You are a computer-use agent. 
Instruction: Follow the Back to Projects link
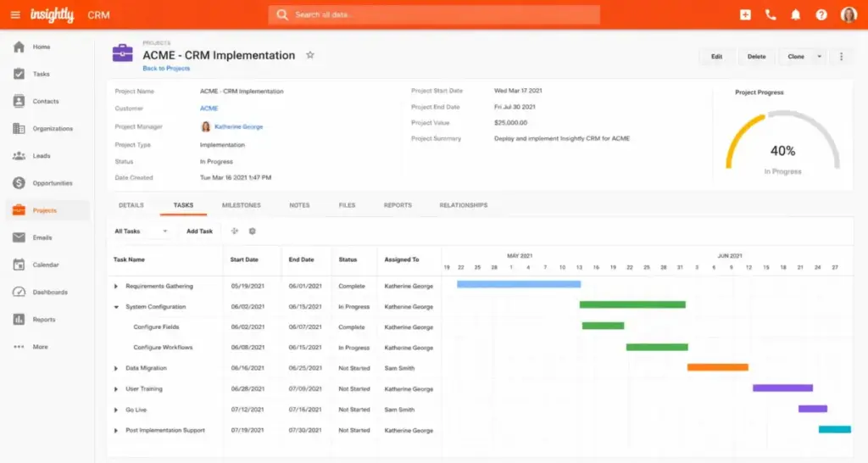click(166, 68)
